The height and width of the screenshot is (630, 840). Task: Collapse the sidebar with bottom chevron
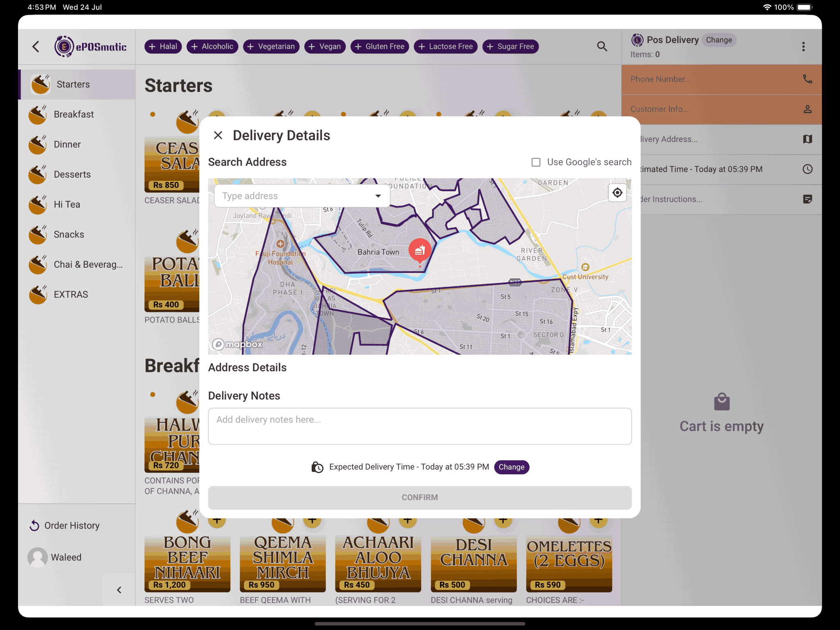coord(119,590)
